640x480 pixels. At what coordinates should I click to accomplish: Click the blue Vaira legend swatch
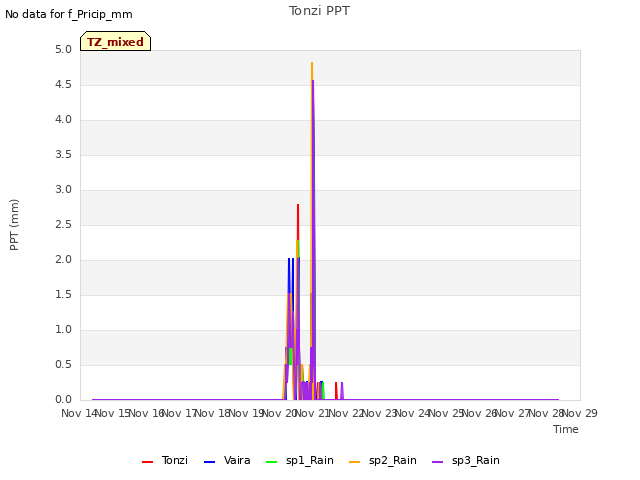[209, 462]
